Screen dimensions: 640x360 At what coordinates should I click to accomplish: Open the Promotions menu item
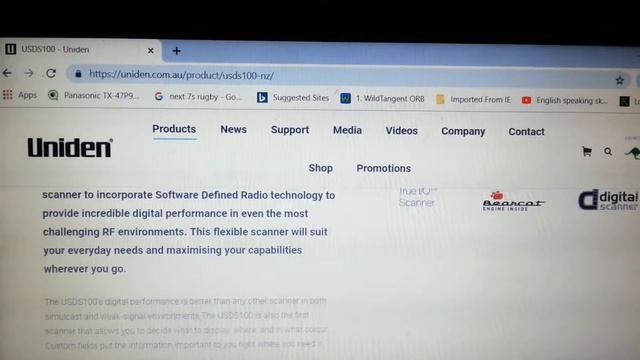coord(384,168)
